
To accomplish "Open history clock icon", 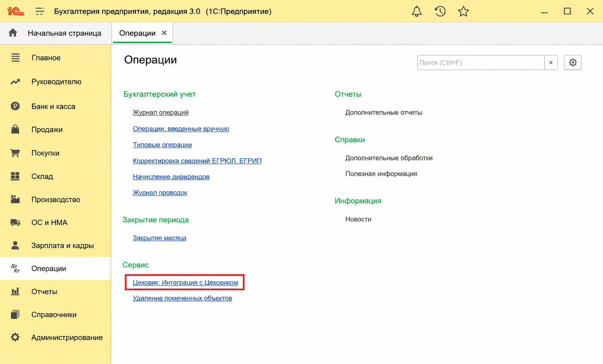I will [x=440, y=11].
